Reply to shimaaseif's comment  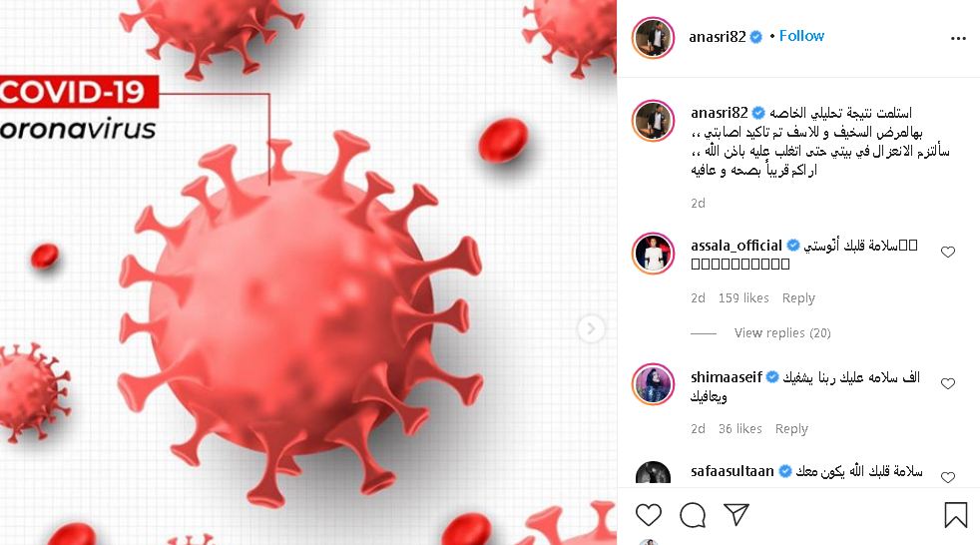coord(791,429)
